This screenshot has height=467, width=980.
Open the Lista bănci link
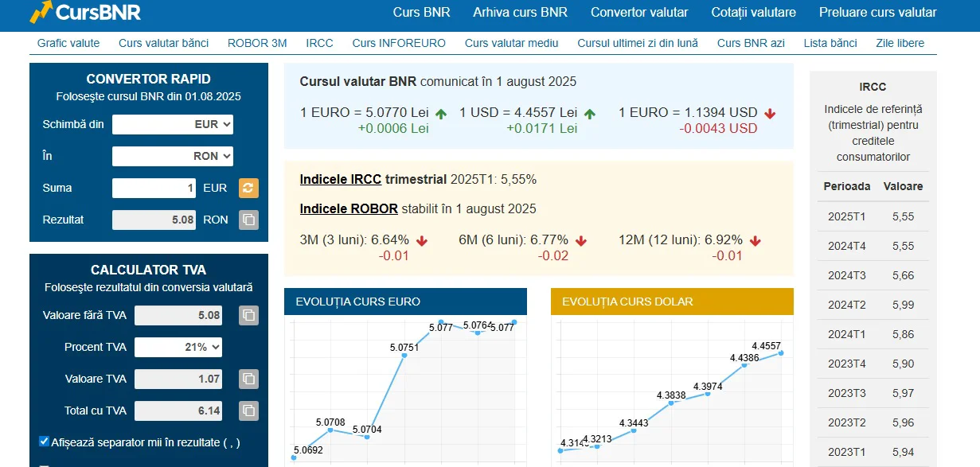point(830,43)
